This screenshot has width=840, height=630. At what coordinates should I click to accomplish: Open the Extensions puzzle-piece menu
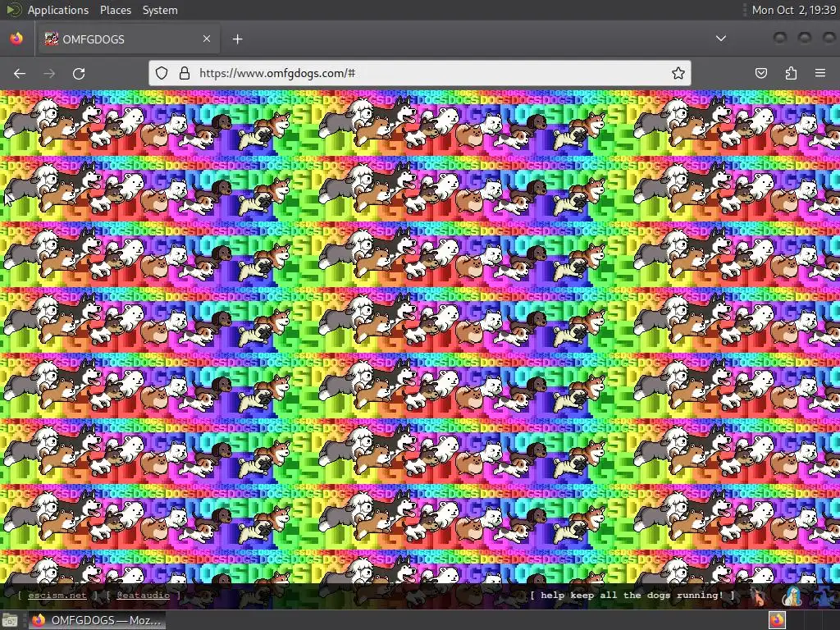click(791, 73)
